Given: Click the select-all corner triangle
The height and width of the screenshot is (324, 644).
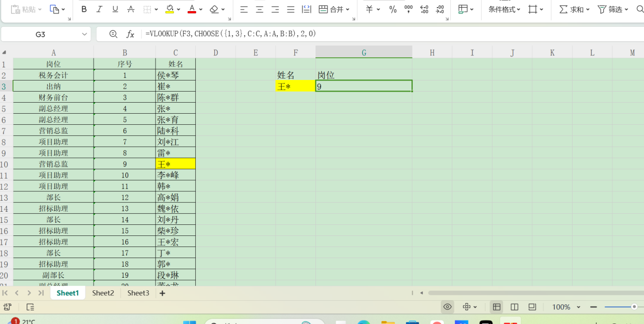Looking at the screenshot, I should (x=4, y=52).
